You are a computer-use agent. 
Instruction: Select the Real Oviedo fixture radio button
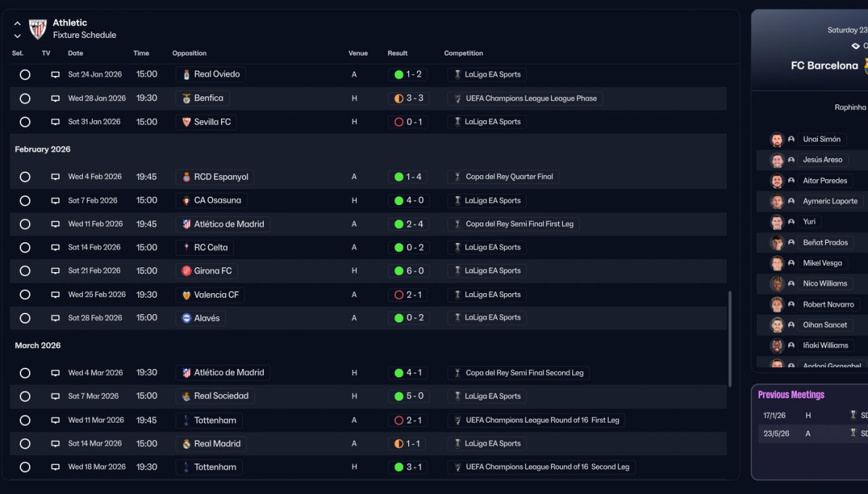(25, 75)
